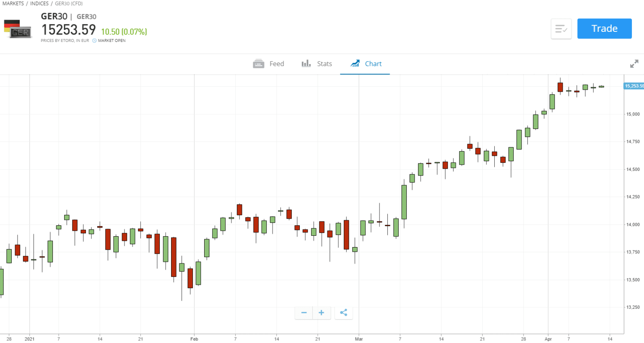The height and width of the screenshot is (343, 644).
Task: Switch to the Feed tab
Action: coord(269,64)
